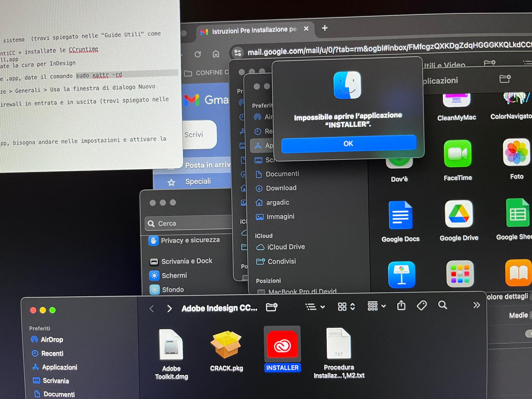Switch icon view stepper in Finder toolbar
The height and width of the screenshot is (399, 532).
[x=346, y=306]
